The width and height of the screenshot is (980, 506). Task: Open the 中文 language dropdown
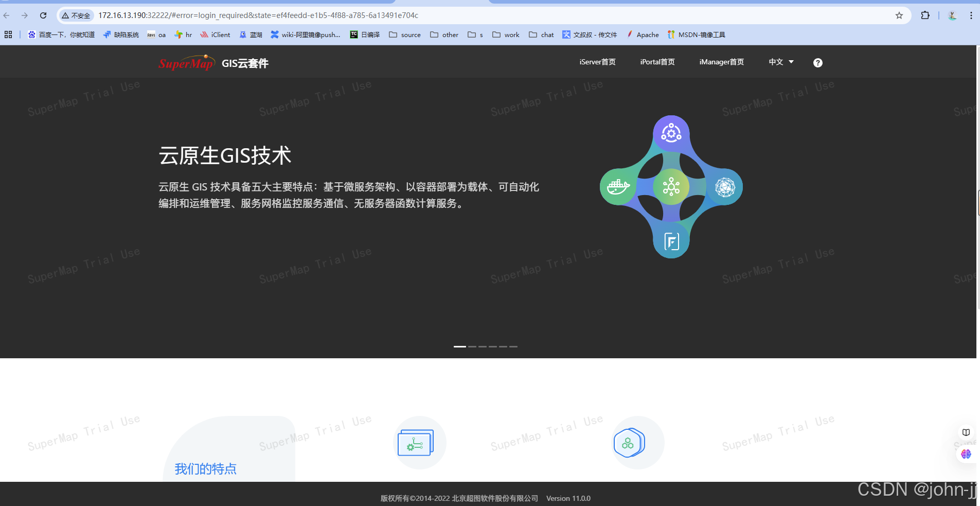(781, 62)
